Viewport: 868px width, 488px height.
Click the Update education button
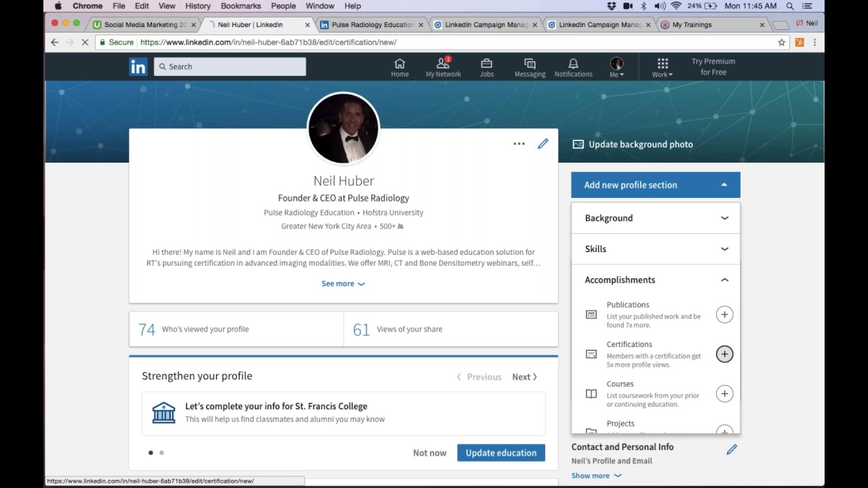[501, 453]
